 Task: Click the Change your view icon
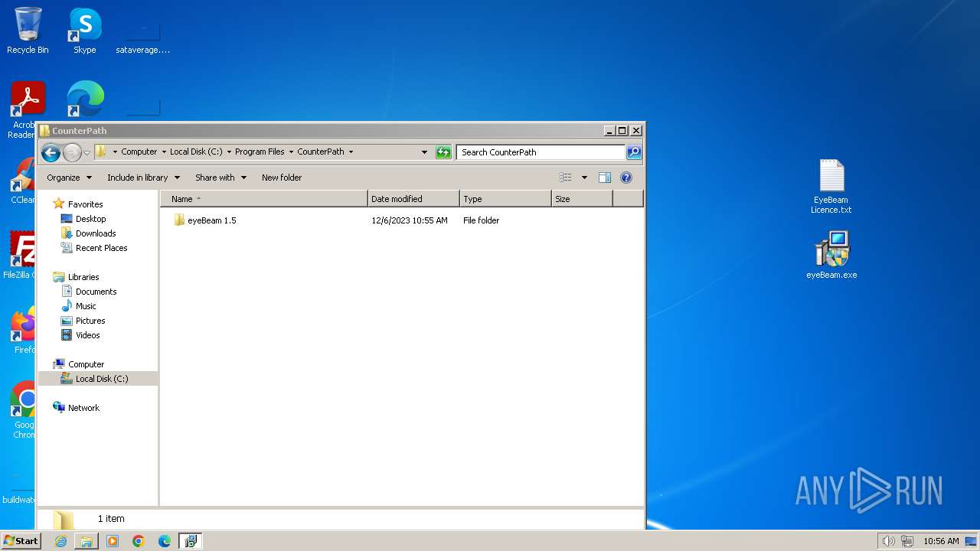(x=566, y=178)
